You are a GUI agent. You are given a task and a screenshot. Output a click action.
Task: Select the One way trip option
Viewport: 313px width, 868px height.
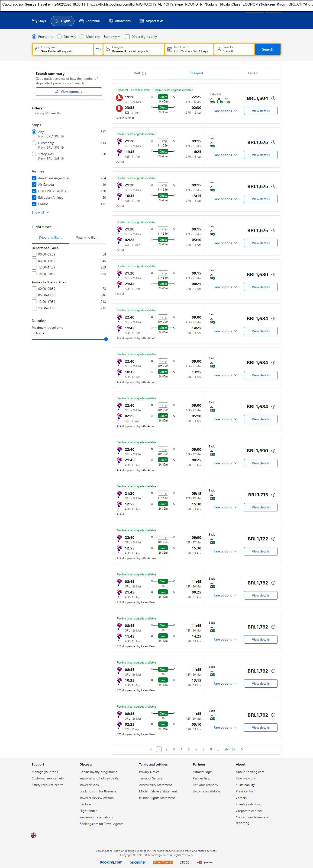point(60,37)
